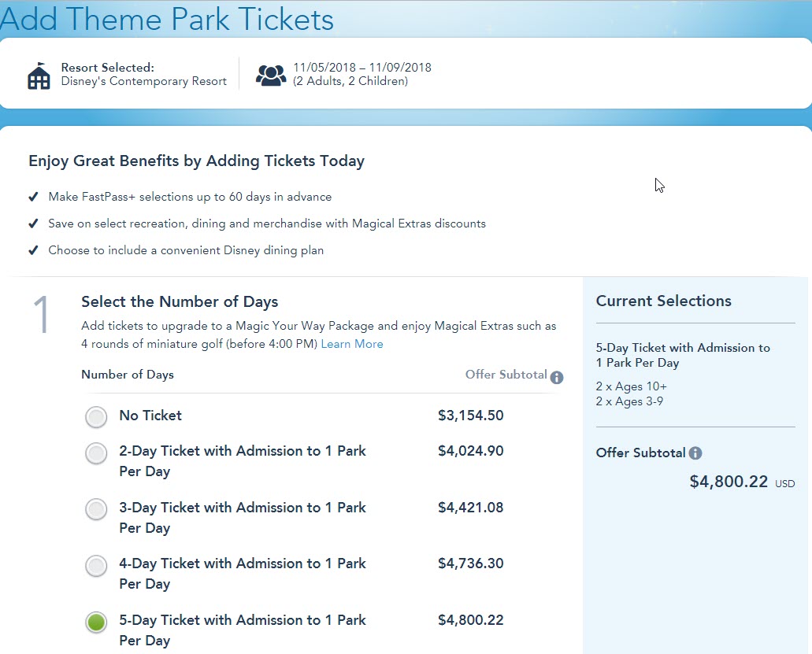Click the Disney's Contemporary Resort text

144,81
